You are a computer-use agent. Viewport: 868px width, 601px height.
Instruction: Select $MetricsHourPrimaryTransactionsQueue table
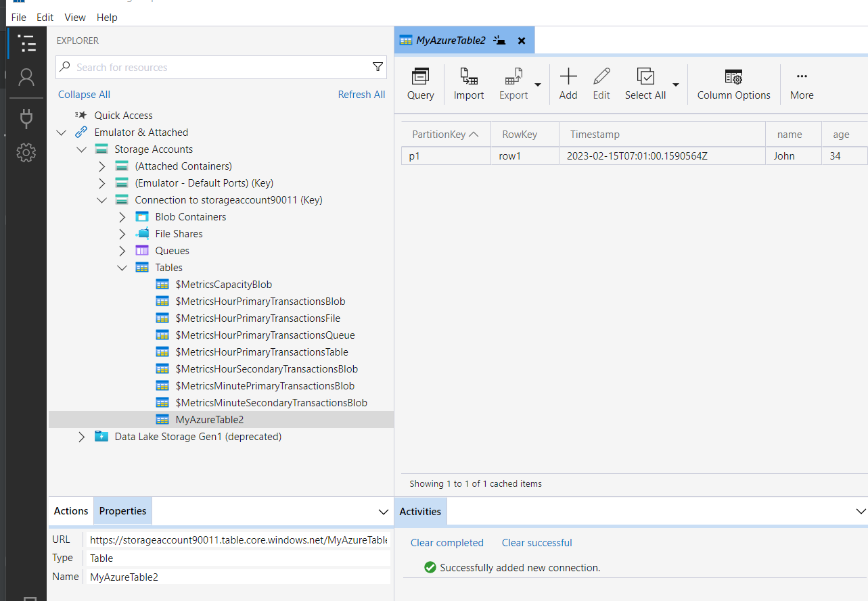(265, 335)
